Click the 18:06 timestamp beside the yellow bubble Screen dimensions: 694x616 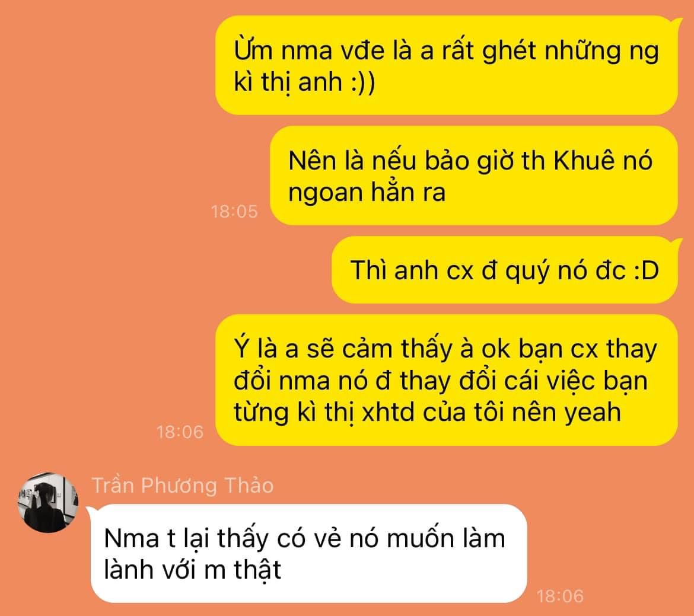pyautogui.click(x=180, y=432)
